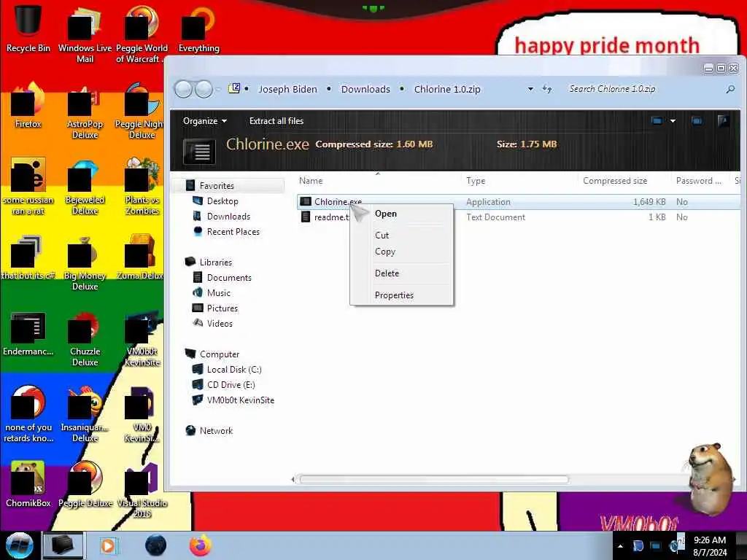Open Properties from the context menu
This screenshot has width=747, height=560.
coord(394,295)
